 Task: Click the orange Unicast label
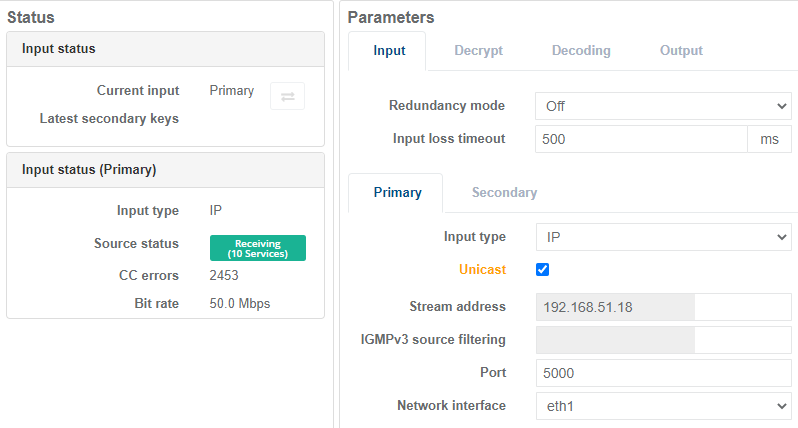click(482, 270)
